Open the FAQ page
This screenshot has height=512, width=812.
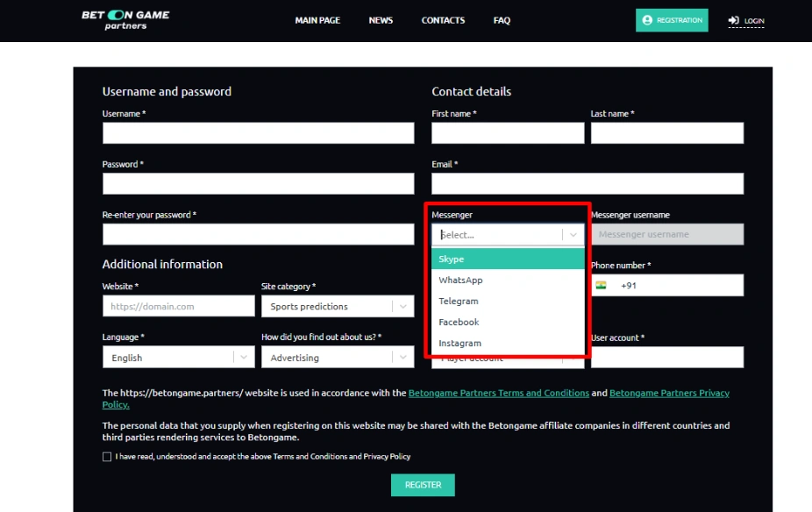pyautogui.click(x=502, y=20)
